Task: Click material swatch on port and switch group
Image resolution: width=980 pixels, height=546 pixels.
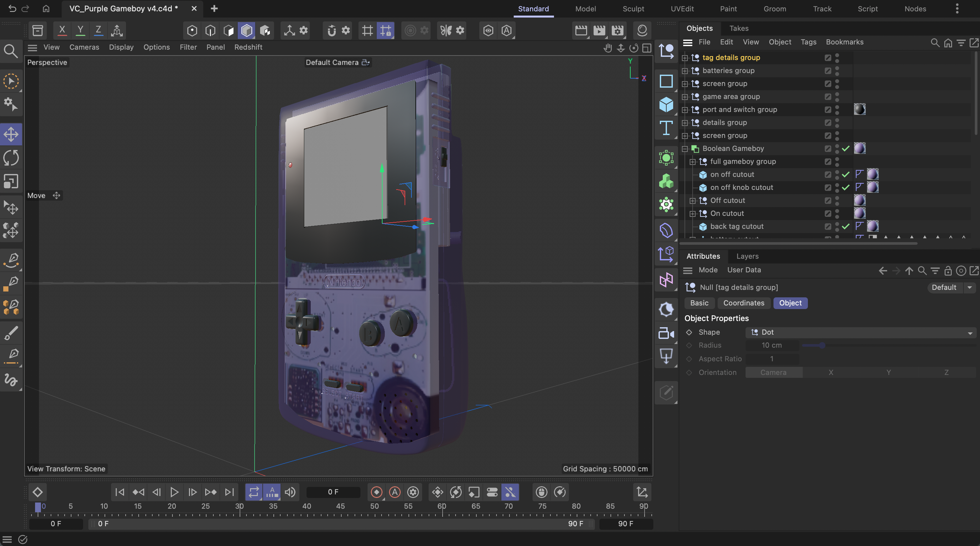Action: tap(860, 109)
